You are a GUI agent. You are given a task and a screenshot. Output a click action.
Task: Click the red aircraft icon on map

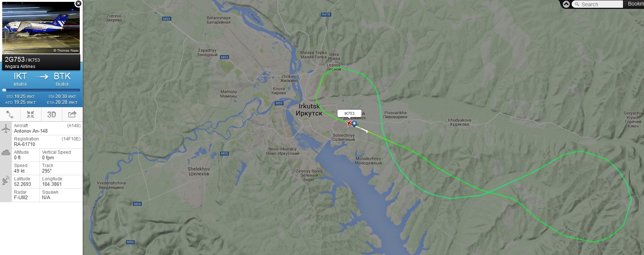click(349, 123)
